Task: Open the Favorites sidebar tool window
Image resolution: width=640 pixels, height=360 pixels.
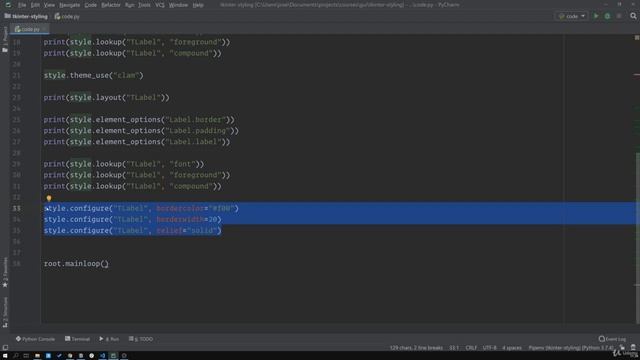Action: [x=5, y=272]
